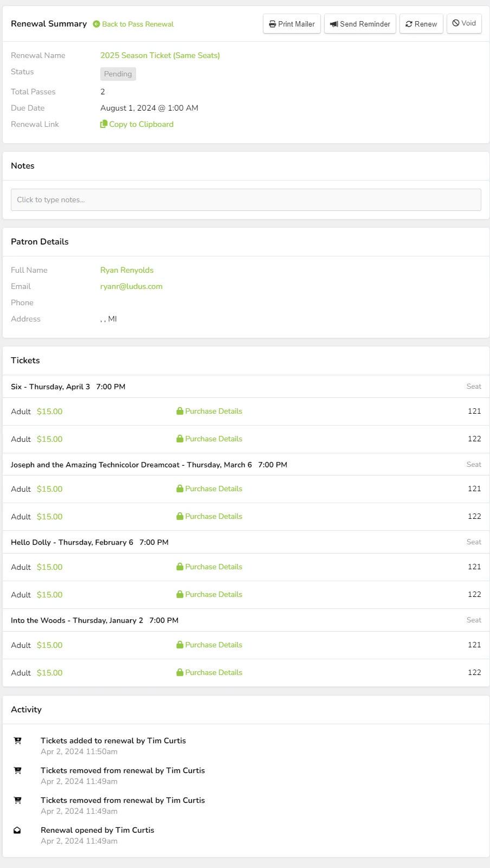Screen dimensions: 490x868
Task: Click the lock icon for Hello Dolly seat 121
Action: pyautogui.click(x=179, y=567)
